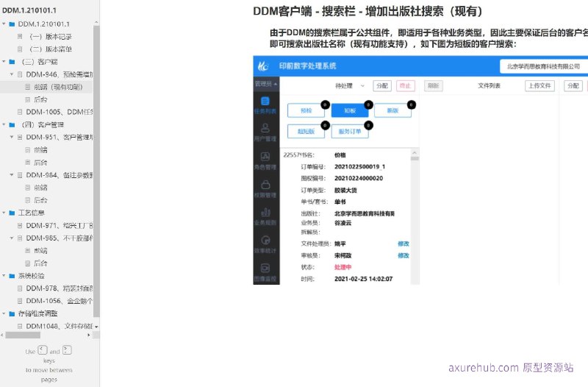Open the 待处理 status dropdown
Image resolution: width=588 pixels, height=387 pixels.
[x=350, y=86]
